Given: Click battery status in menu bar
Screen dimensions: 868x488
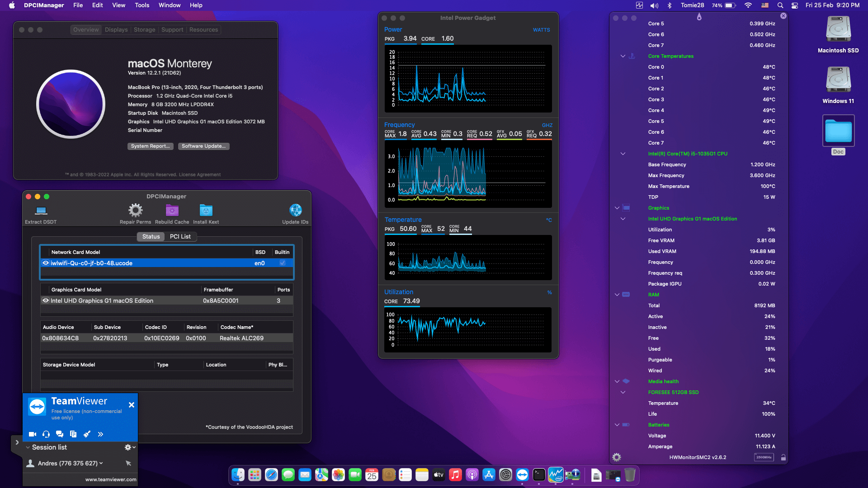Looking at the screenshot, I should (724, 5).
